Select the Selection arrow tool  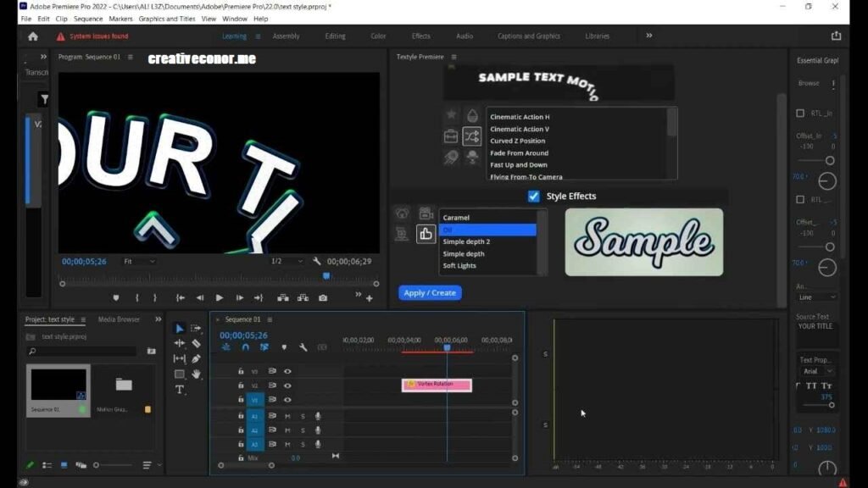pos(180,329)
